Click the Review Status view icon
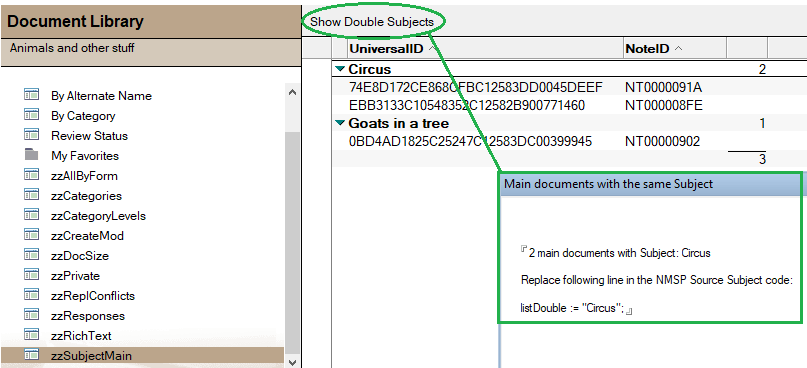This screenshot has height=368, width=807. (x=31, y=135)
